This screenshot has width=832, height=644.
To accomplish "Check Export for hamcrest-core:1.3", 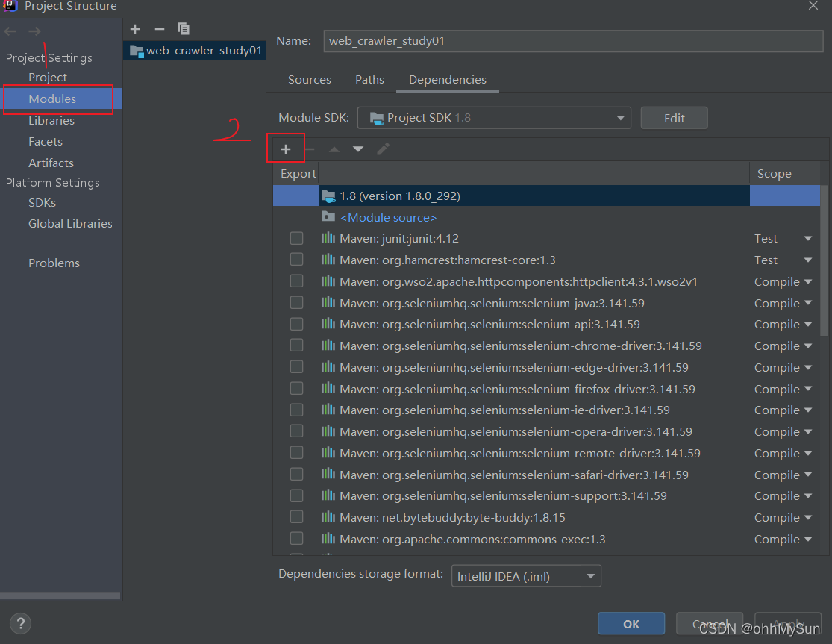I will point(297,260).
